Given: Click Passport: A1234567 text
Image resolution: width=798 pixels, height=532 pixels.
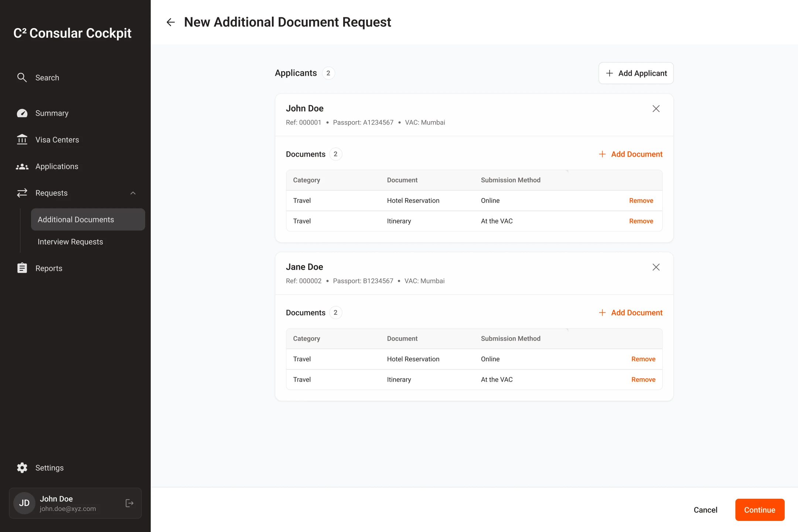Looking at the screenshot, I should [x=363, y=122].
